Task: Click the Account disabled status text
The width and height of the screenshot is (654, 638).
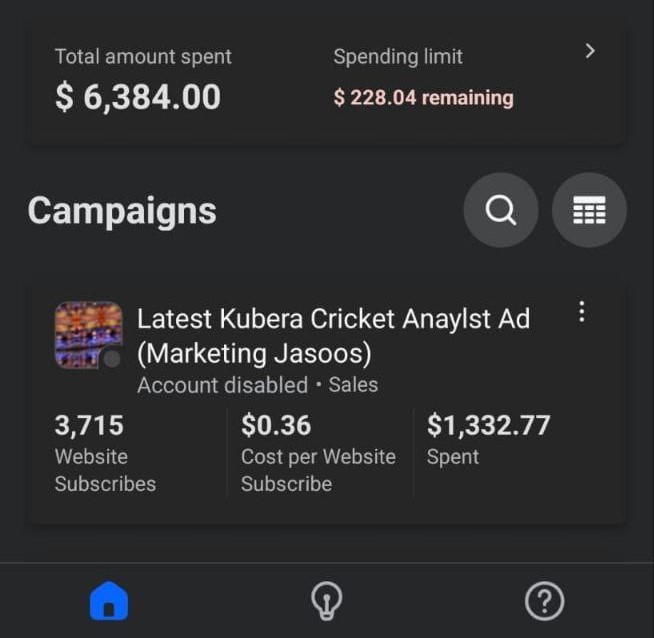Action: click(x=222, y=385)
